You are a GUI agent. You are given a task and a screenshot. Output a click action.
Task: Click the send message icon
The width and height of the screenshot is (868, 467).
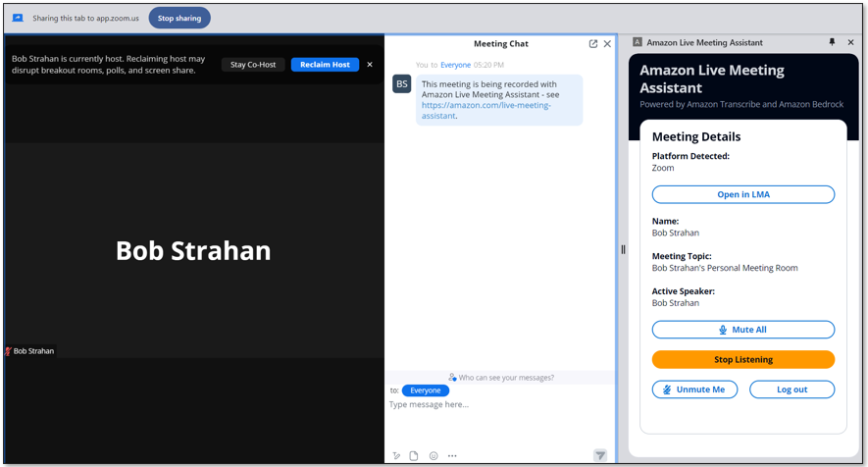click(x=600, y=455)
